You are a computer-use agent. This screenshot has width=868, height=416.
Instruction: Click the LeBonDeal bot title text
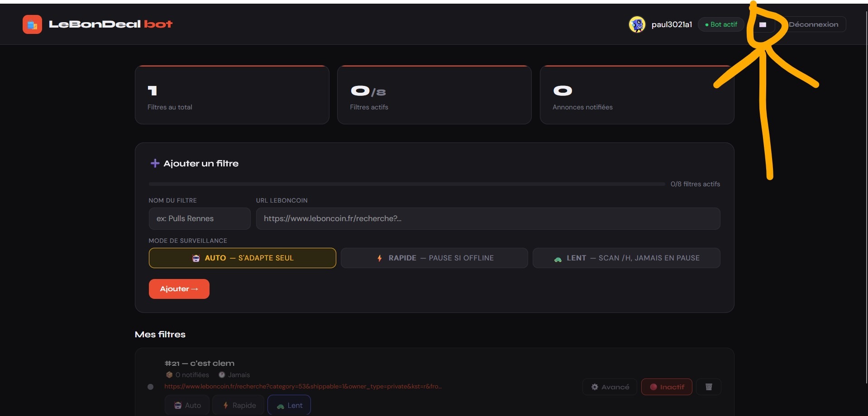(111, 24)
